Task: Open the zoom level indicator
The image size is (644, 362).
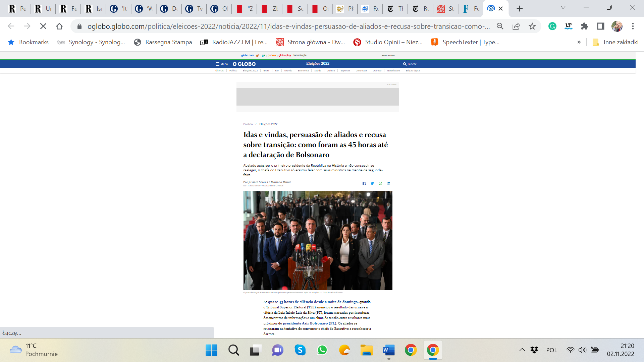Action: coord(500,26)
